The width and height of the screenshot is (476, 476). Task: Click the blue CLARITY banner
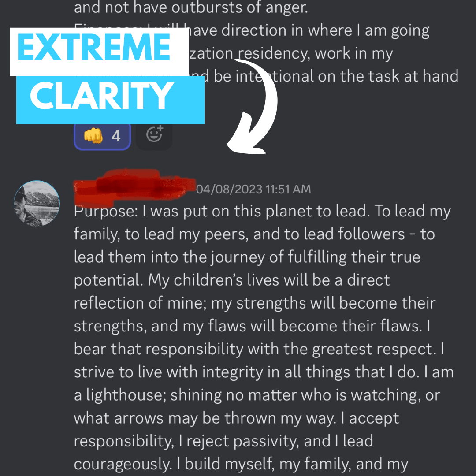point(110,100)
